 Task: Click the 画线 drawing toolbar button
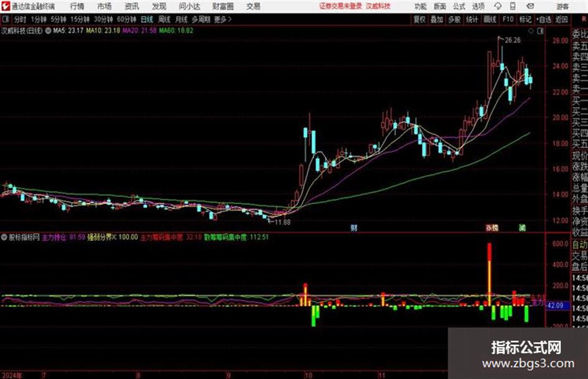coord(490,19)
